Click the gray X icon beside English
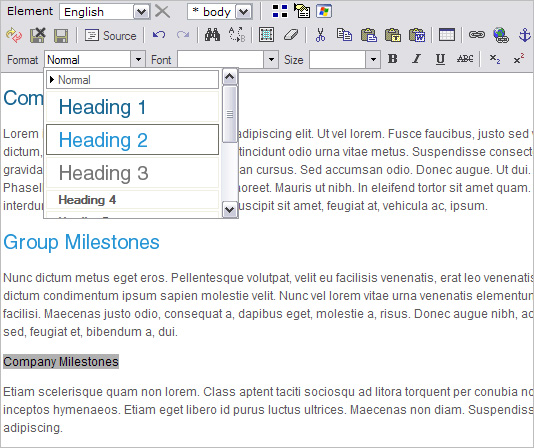The height and width of the screenshot is (448, 534). pos(162,11)
